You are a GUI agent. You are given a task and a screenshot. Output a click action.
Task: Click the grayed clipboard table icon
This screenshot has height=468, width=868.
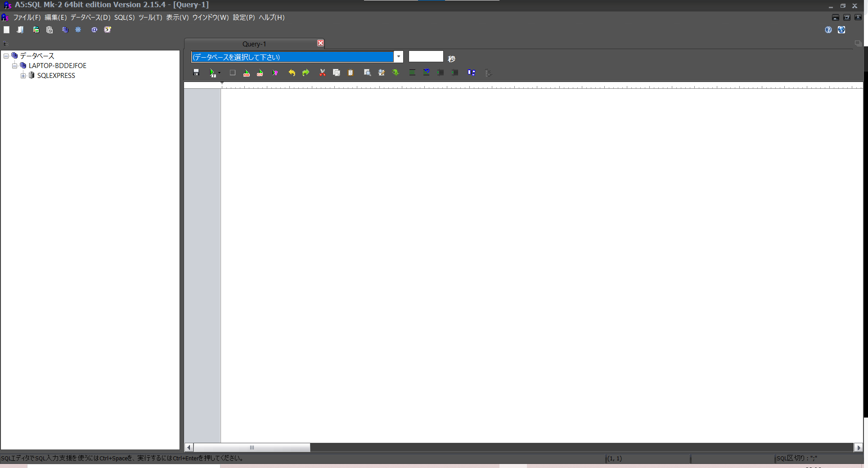click(x=49, y=30)
